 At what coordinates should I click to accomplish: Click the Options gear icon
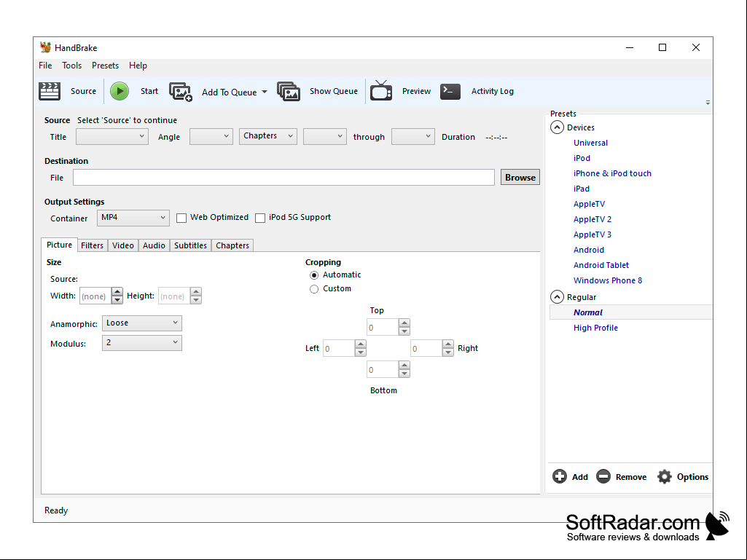coord(665,476)
